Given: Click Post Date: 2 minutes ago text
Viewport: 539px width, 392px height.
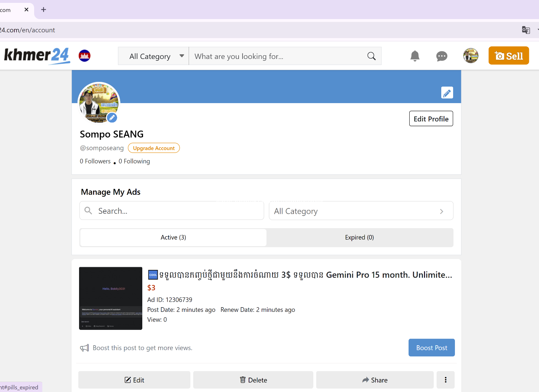Looking at the screenshot, I should pyautogui.click(x=181, y=310).
